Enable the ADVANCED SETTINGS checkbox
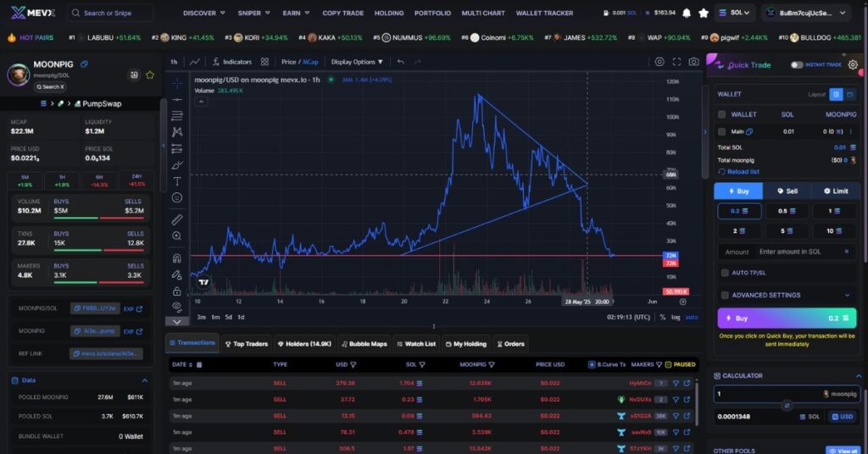The width and height of the screenshot is (868, 454). coord(725,296)
